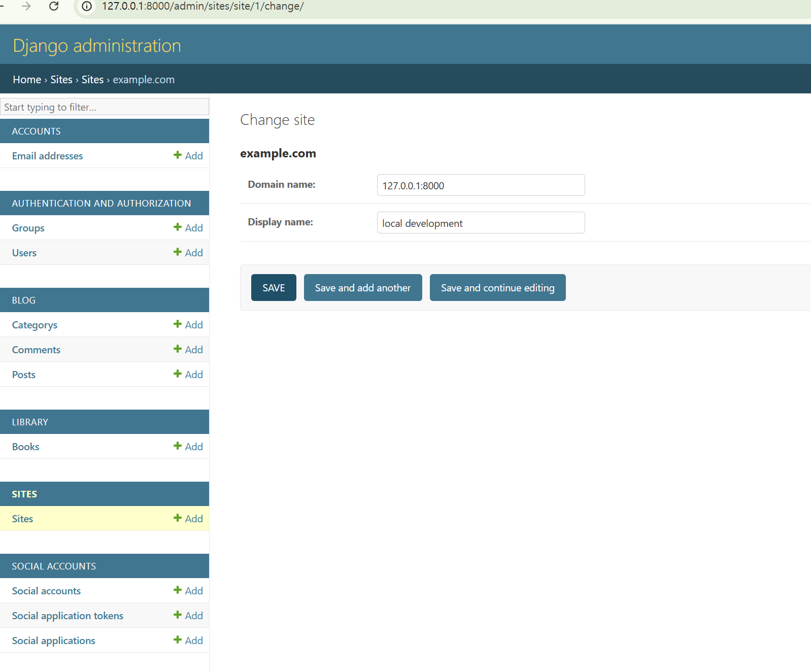Click the browser forward arrow
811x672 pixels.
point(26,6)
